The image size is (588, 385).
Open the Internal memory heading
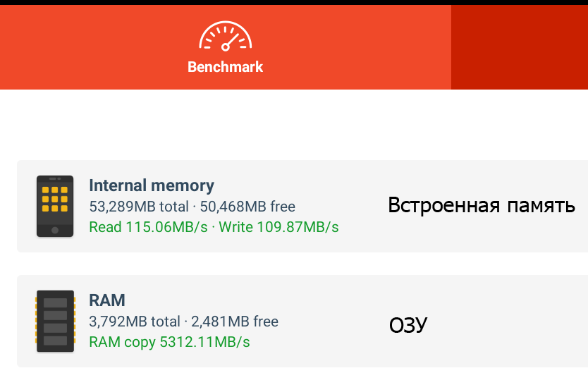coord(152,185)
